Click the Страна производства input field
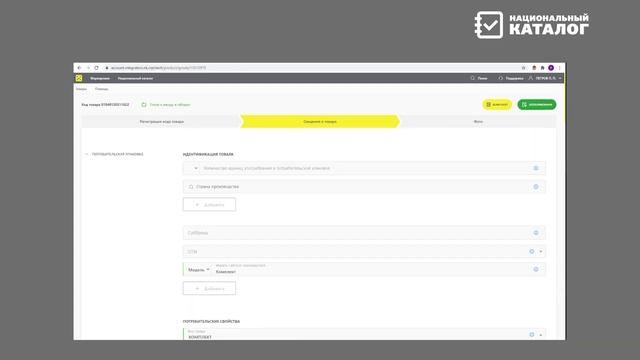This screenshot has width=640, height=360. (364, 187)
